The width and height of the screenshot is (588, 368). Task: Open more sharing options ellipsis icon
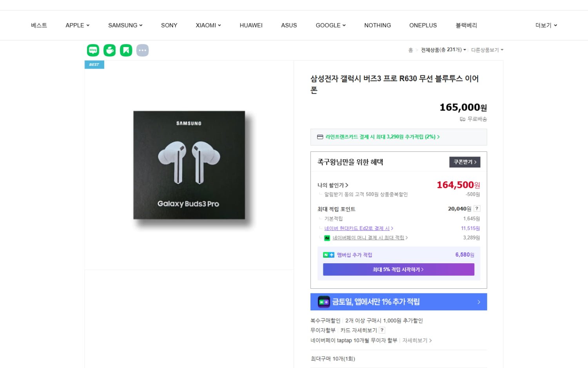pyautogui.click(x=142, y=50)
